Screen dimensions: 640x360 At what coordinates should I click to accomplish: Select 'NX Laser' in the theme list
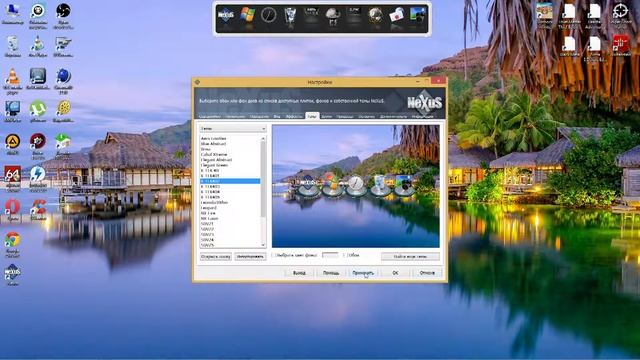click(230, 218)
